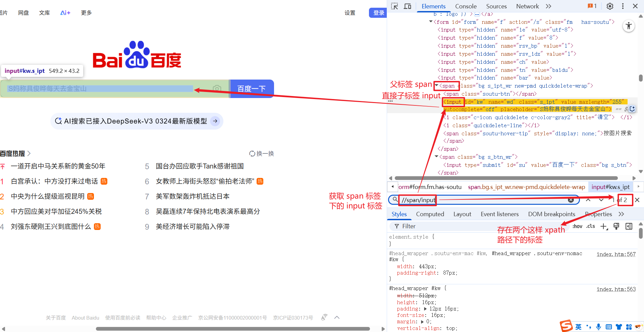The image size is (644, 332).
Task: Click the Sogou S input method icon
Action: (x=567, y=326)
